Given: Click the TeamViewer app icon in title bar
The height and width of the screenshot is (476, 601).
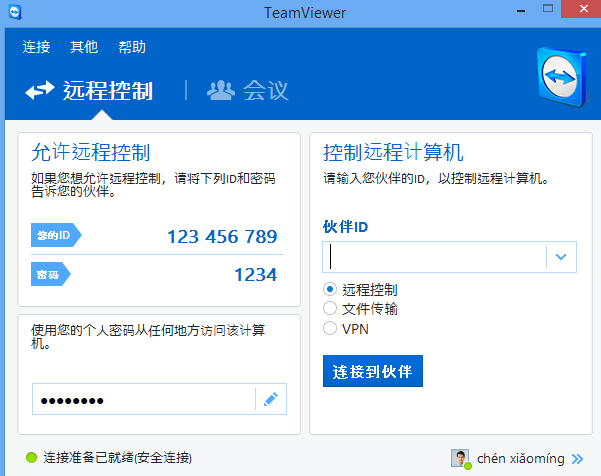Looking at the screenshot, I should pos(15,12).
